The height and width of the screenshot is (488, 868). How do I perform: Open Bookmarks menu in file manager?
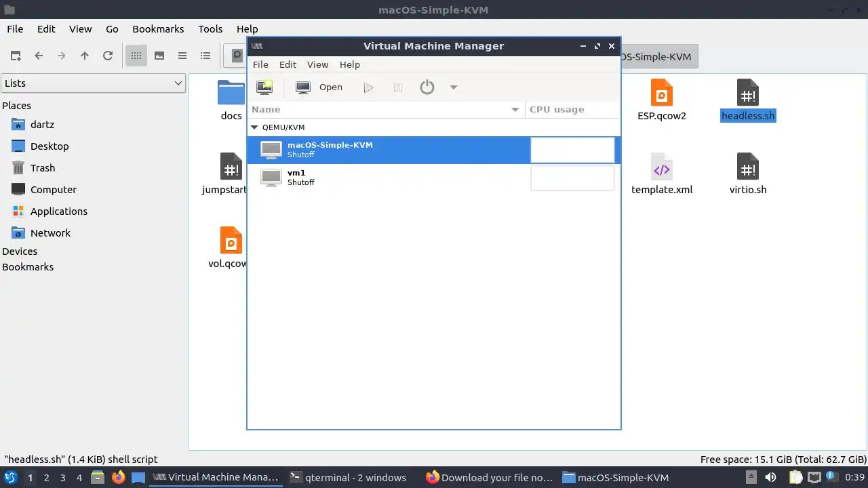(158, 28)
